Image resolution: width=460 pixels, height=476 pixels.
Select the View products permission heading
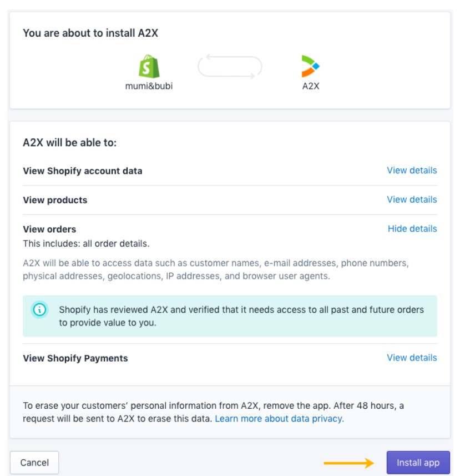(55, 200)
